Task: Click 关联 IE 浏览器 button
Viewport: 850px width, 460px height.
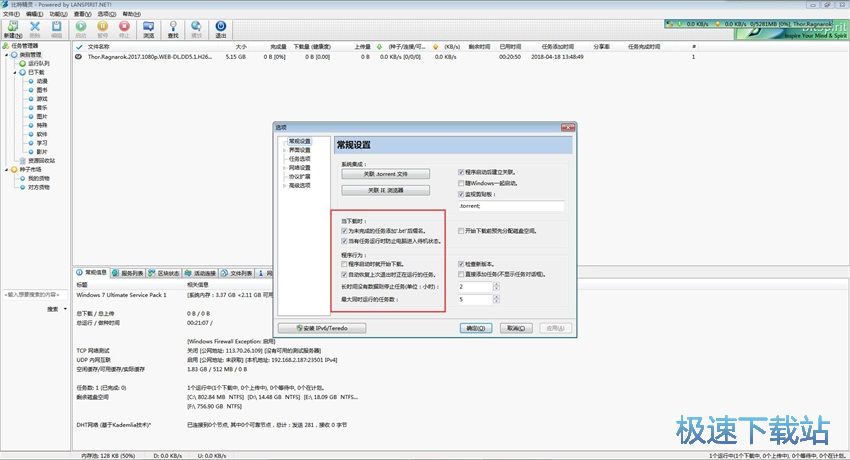Action: click(x=385, y=190)
